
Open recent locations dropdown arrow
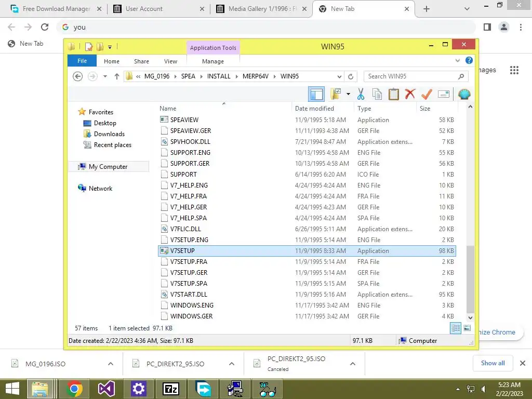[105, 76]
